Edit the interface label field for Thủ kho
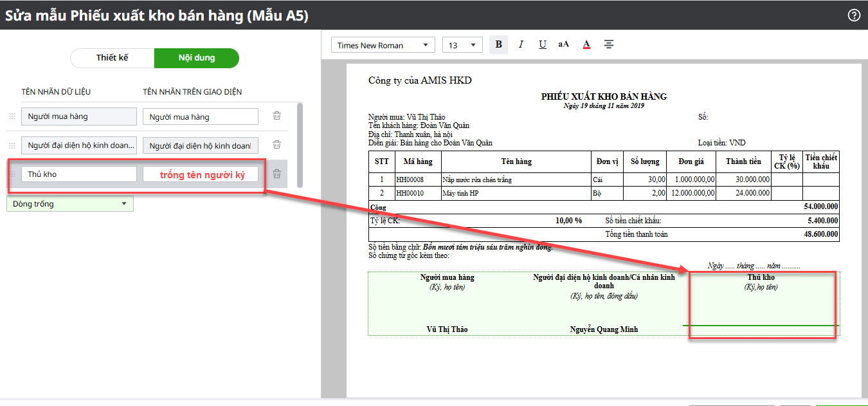Viewport: 868px width, 406px height. 201,174
